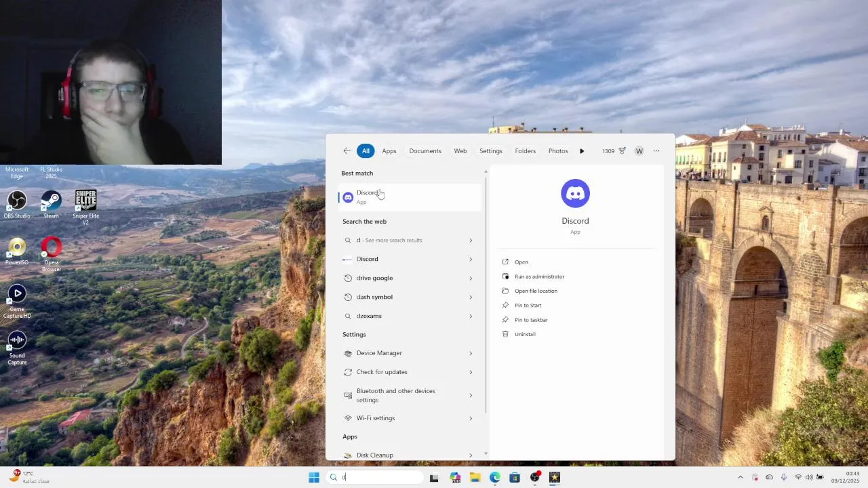Click the Windows Start button on the taskbar
The width and height of the screenshot is (868, 488).
coord(314,477)
